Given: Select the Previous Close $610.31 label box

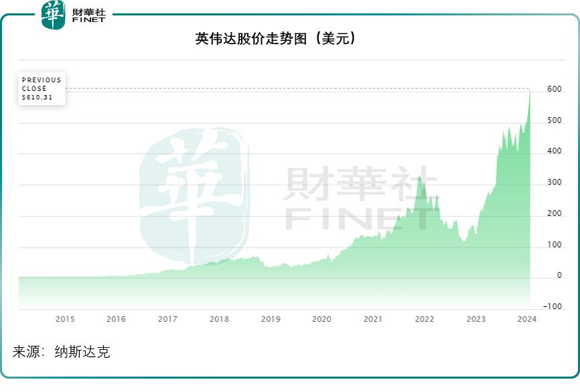Looking at the screenshot, I should [x=42, y=89].
